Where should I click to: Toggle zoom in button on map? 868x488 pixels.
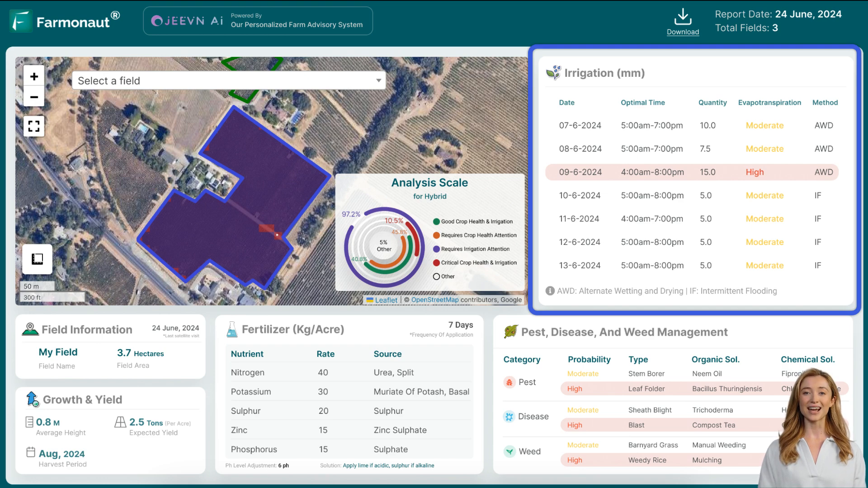pyautogui.click(x=34, y=76)
